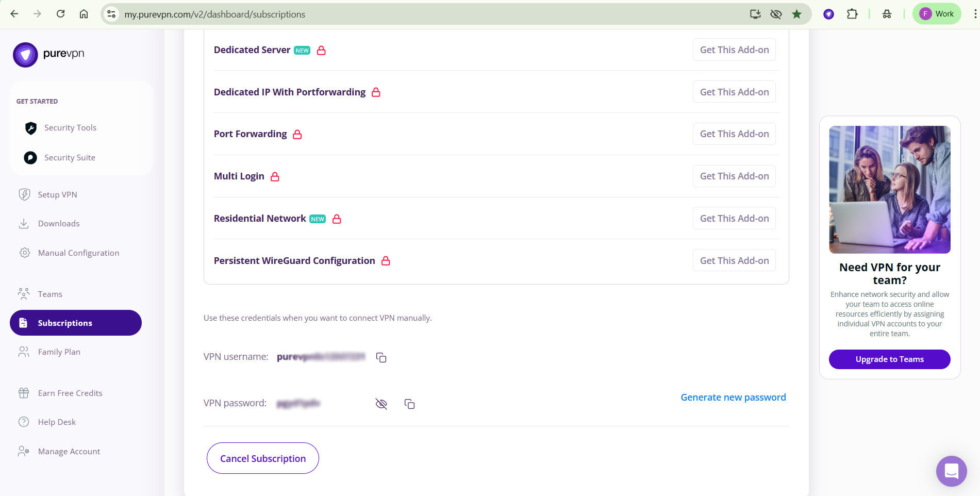Click Help Desk question mark icon
The width and height of the screenshot is (980, 496).
click(x=24, y=422)
